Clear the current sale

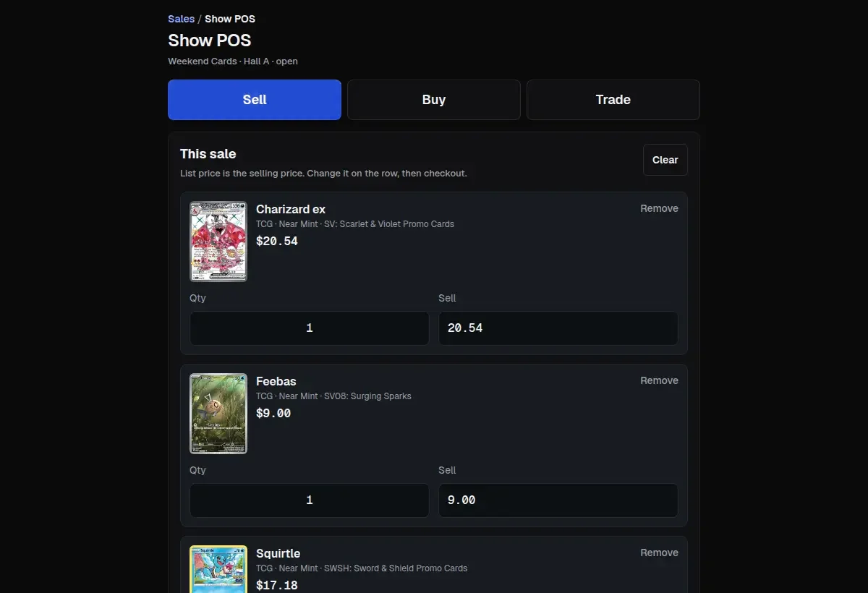tap(665, 160)
